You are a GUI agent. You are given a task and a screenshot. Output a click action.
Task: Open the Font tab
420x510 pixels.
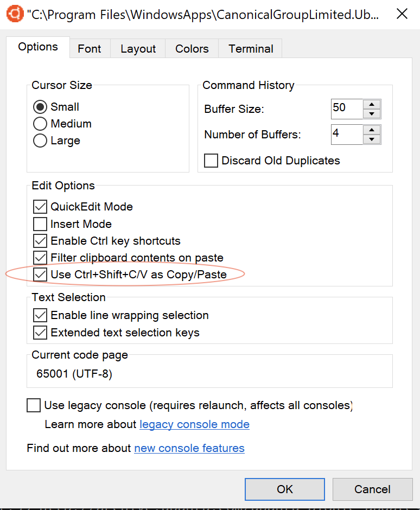(x=90, y=49)
